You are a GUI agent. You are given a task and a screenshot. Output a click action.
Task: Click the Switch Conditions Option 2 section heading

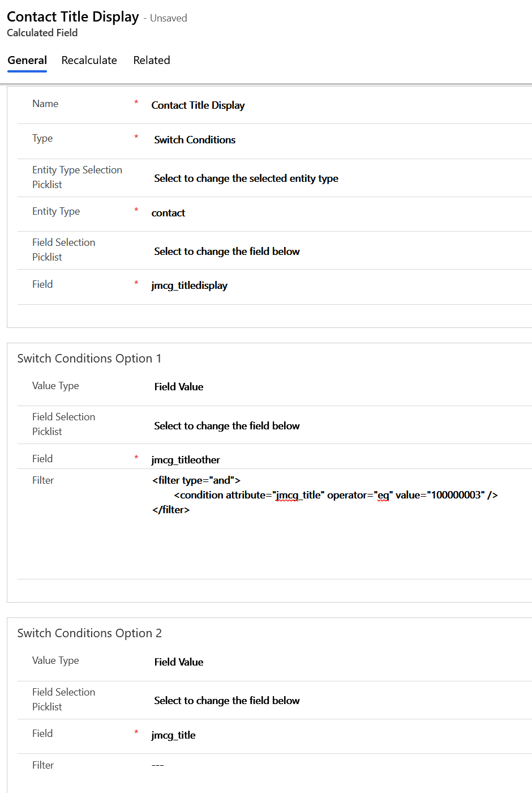[89, 633]
